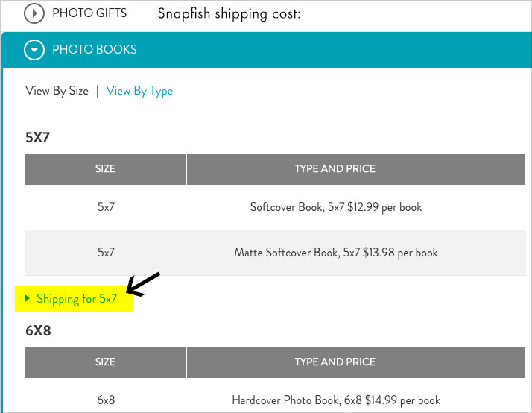Screen dimensions: 532x413
Task: Switch to View By Type
Action: pos(139,91)
